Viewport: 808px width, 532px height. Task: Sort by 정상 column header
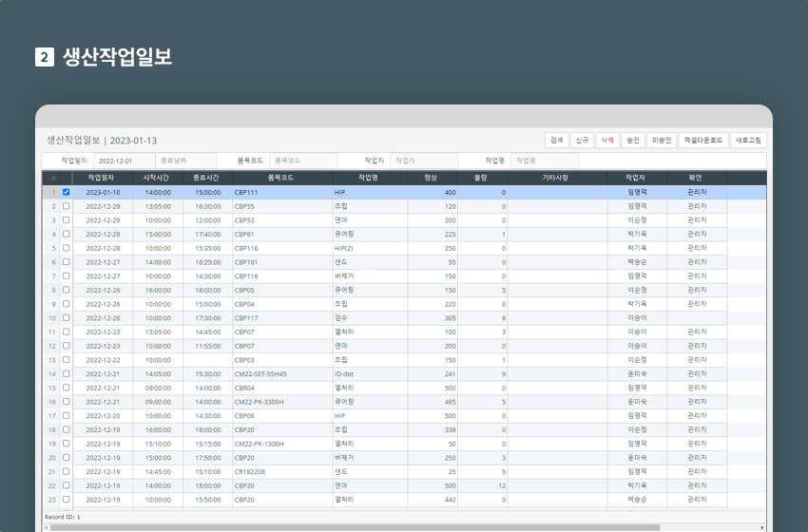pyautogui.click(x=433, y=178)
